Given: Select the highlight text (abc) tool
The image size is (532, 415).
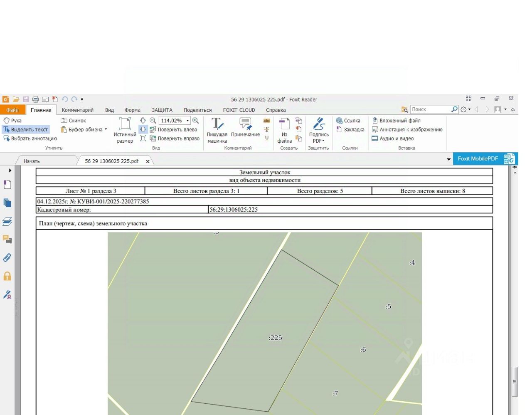Looking at the screenshot, I should pos(267,121).
